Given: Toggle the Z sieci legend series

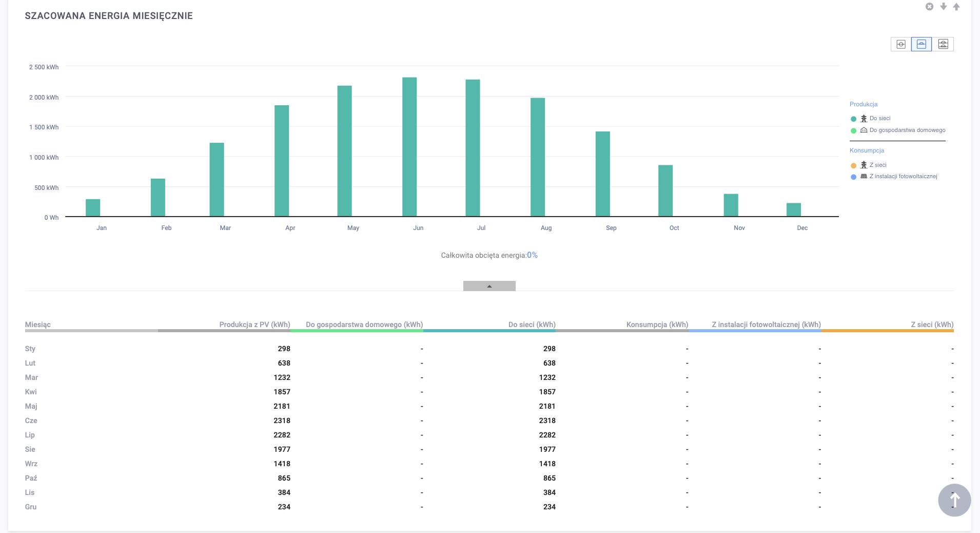Looking at the screenshot, I should pyautogui.click(x=877, y=165).
